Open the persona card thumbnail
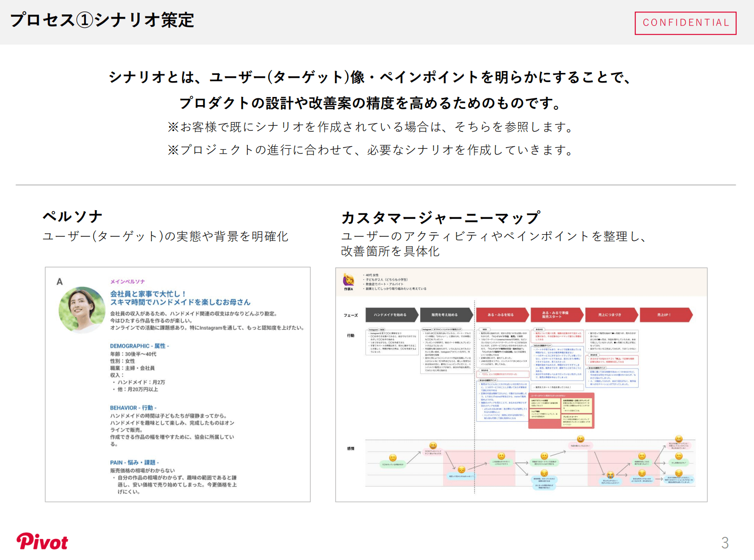 coord(178,384)
